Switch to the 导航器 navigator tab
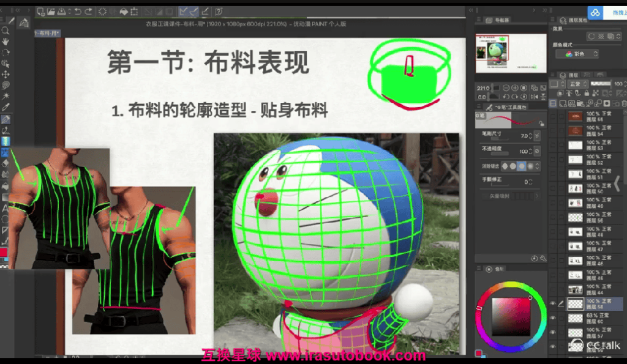Image resolution: width=627 pixels, height=364 pixels. point(498,20)
